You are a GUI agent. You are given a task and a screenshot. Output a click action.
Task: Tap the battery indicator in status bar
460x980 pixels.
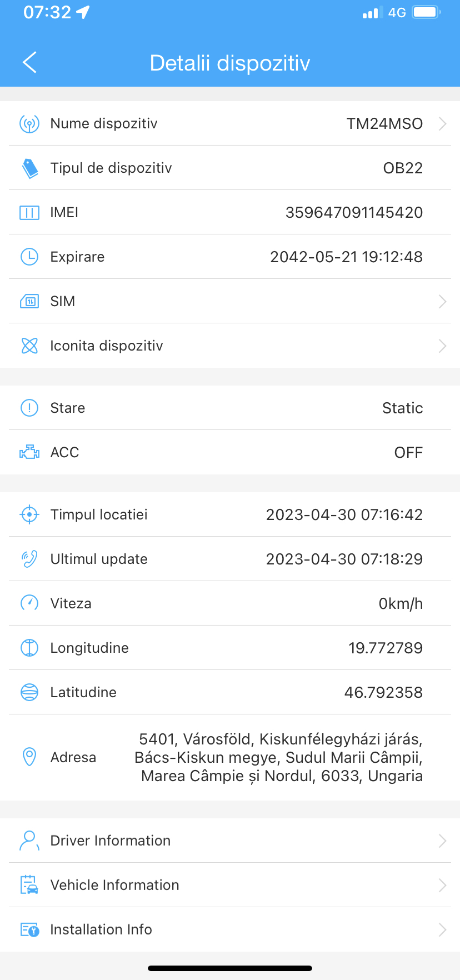(x=427, y=12)
